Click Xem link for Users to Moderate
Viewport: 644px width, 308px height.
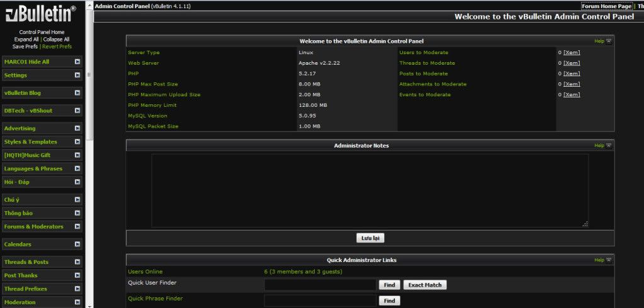click(572, 53)
